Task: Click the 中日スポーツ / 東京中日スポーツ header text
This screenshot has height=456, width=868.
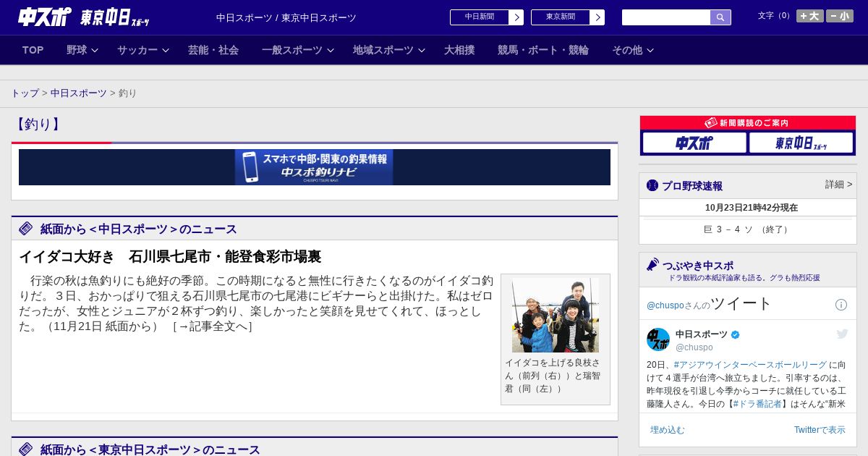Action: (x=286, y=17)
